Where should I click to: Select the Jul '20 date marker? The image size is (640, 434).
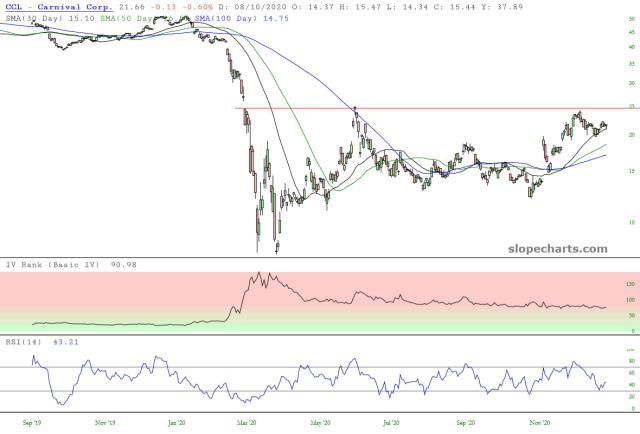(x=391, y=423)
